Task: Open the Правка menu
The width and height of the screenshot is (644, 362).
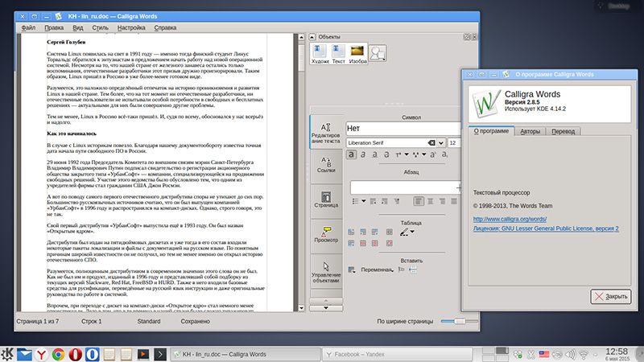Action: pos(54,27)
